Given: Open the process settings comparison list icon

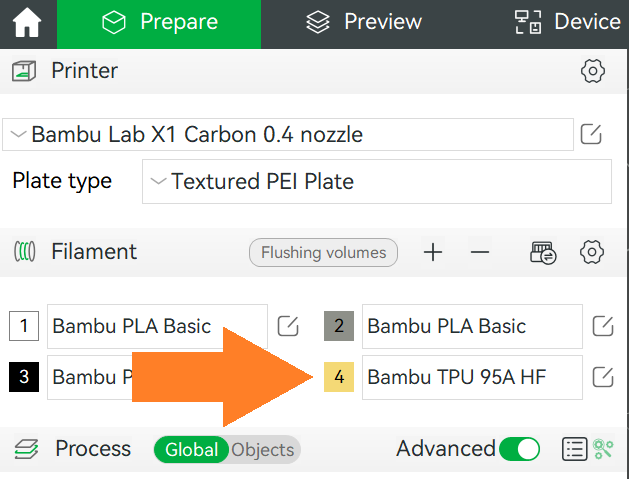Looking at the screenshot, I should pyautogui.click(x=574, y=449).
